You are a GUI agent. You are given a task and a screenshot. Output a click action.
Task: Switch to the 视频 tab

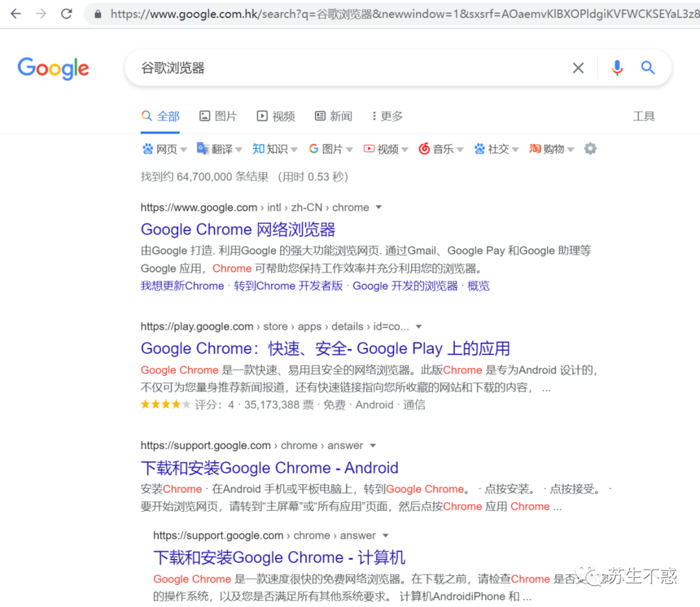click(276, 117)
